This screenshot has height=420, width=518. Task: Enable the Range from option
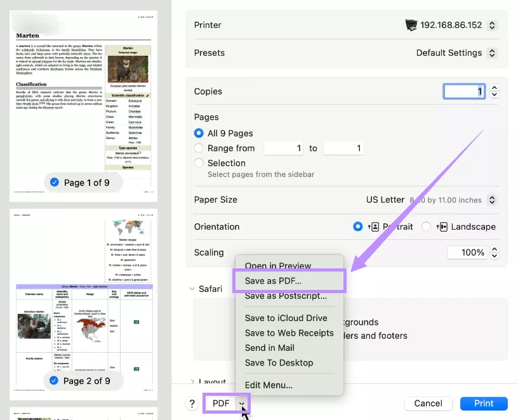click(x=198, y=148)
